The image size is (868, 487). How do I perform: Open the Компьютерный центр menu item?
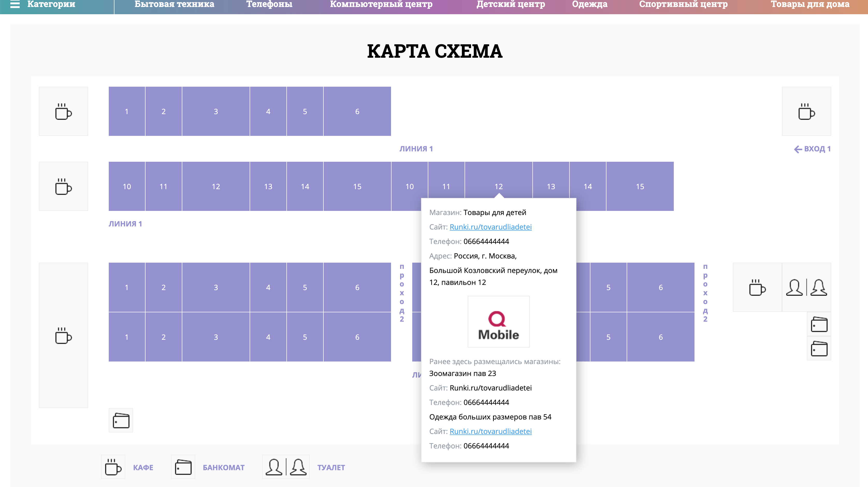pos(381,4)
